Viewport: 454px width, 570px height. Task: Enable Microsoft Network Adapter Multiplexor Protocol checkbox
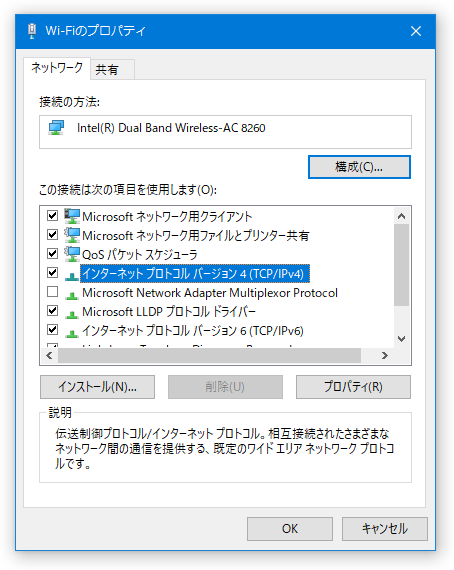(52, 292)
